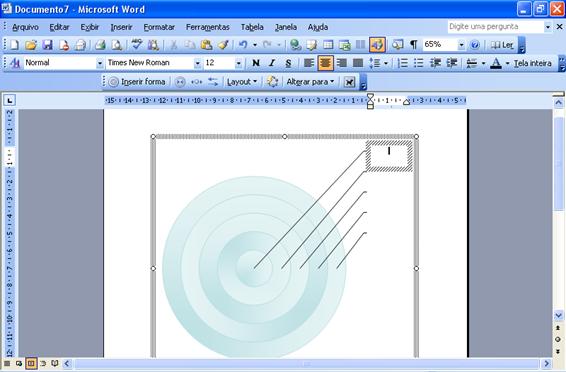
Task: Toggle italic formatting
Action: click(272, 64)
